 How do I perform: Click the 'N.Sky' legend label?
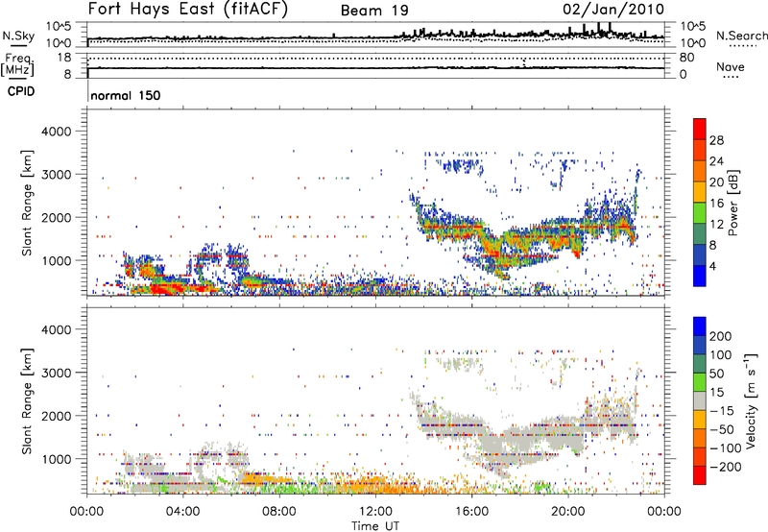[18, 36]
